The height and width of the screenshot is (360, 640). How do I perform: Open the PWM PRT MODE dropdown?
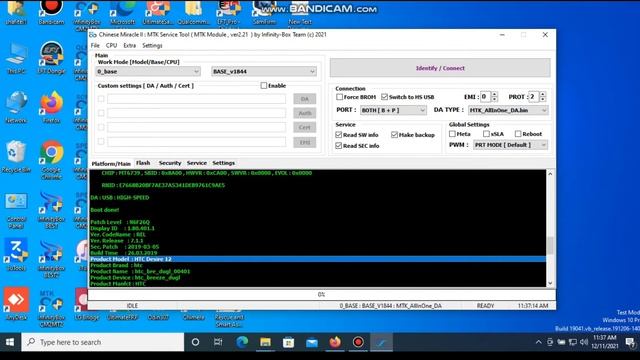(x=510, y=145)
